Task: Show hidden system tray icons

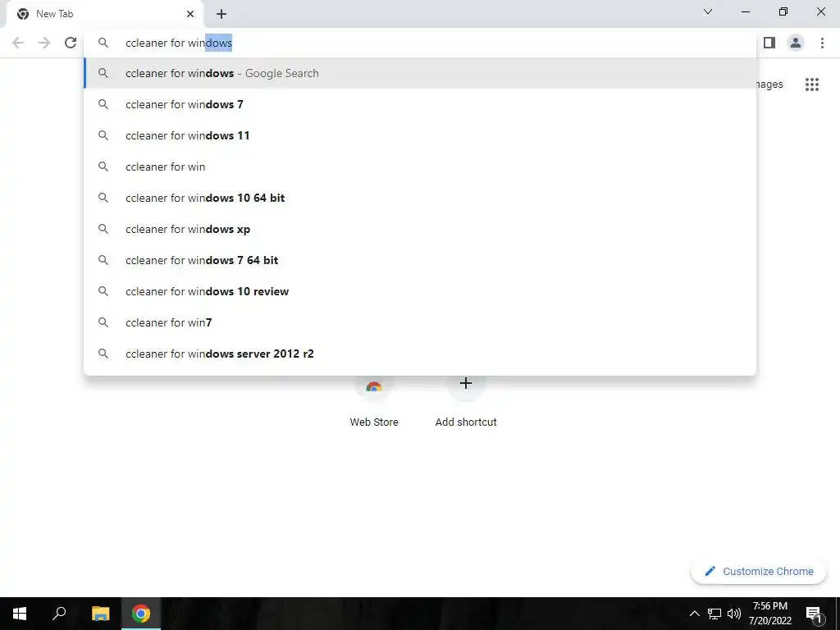Action: click(x=694, y=614)
